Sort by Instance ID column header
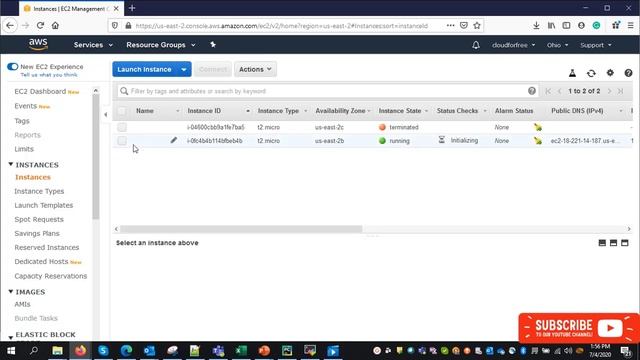 [204, 111]
